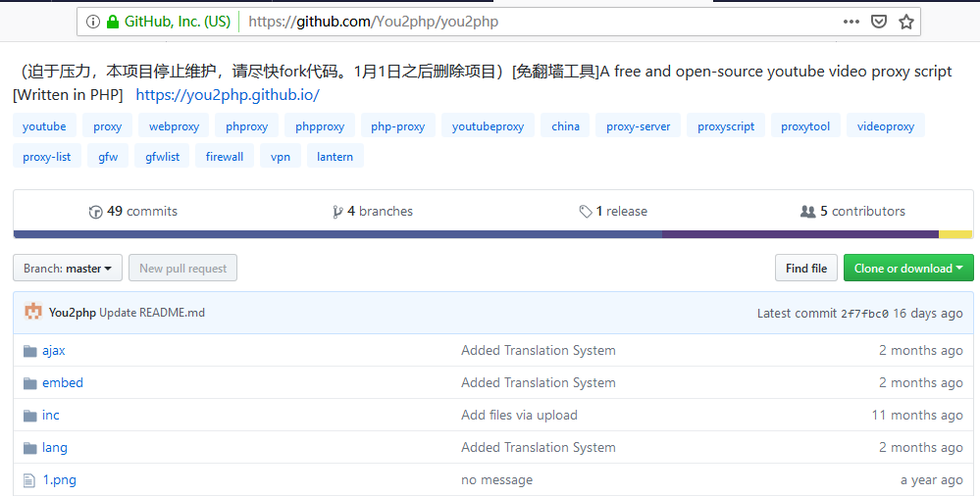980x496 pixels.
Task: View the 5 contributors page
Action: coord(853,211)
